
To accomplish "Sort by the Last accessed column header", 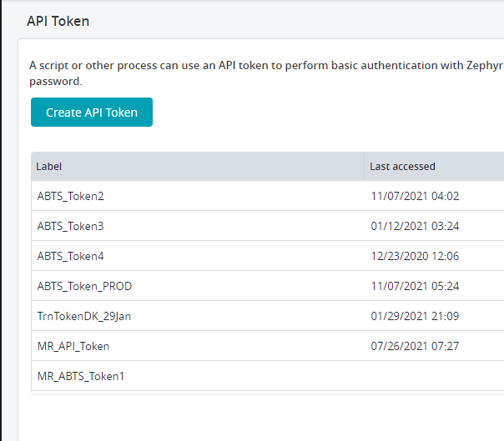I will (x=402, y=167).
